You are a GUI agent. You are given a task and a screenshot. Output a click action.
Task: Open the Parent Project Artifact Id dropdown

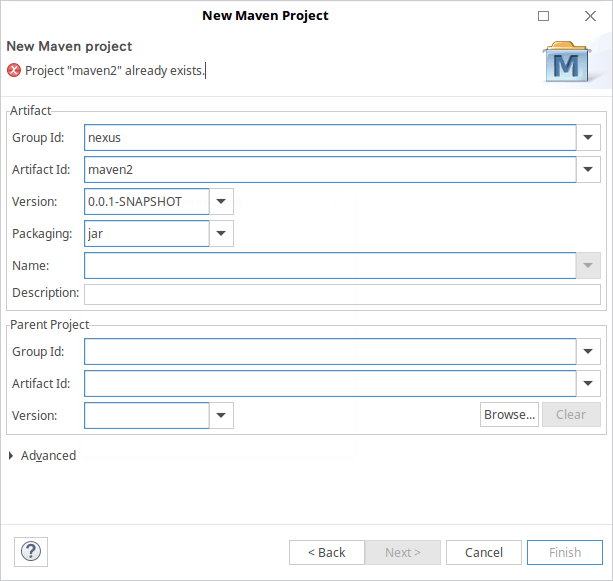pos(588,383)
